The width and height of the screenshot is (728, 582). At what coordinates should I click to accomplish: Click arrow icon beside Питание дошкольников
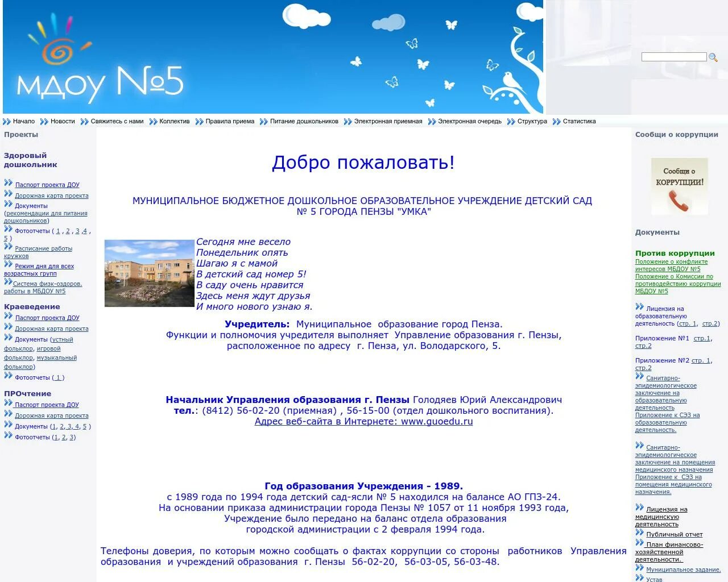(264, 122)
